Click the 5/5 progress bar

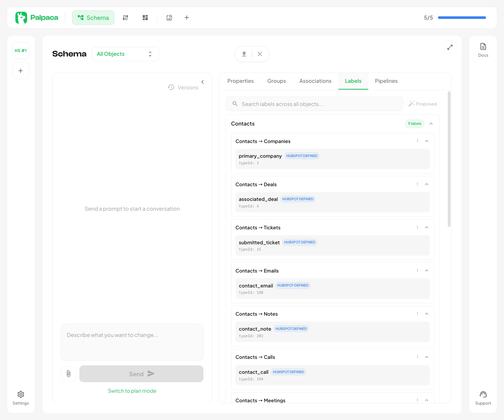pyautogui.click(x=462, y=17)
